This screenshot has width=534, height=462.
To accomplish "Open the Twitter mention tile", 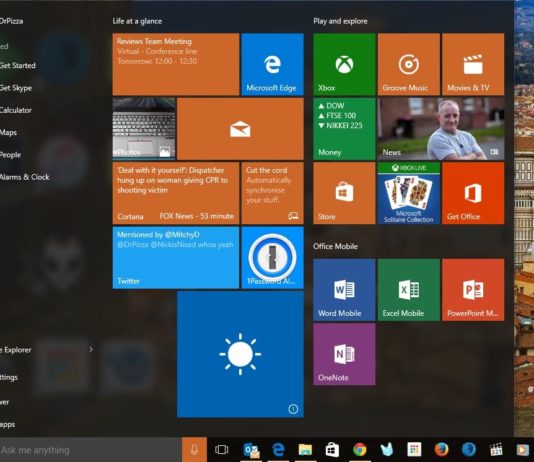I will (176, 258).
